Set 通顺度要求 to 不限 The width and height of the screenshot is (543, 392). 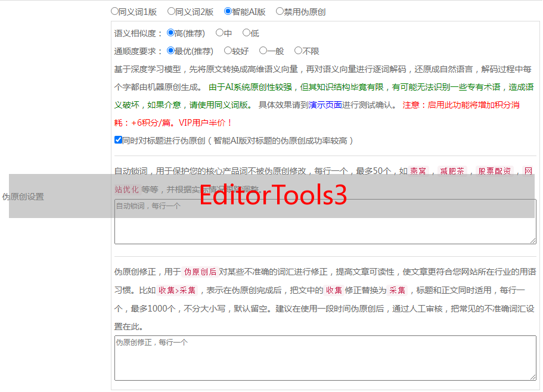pyautogui.click(x=298, y=51)
